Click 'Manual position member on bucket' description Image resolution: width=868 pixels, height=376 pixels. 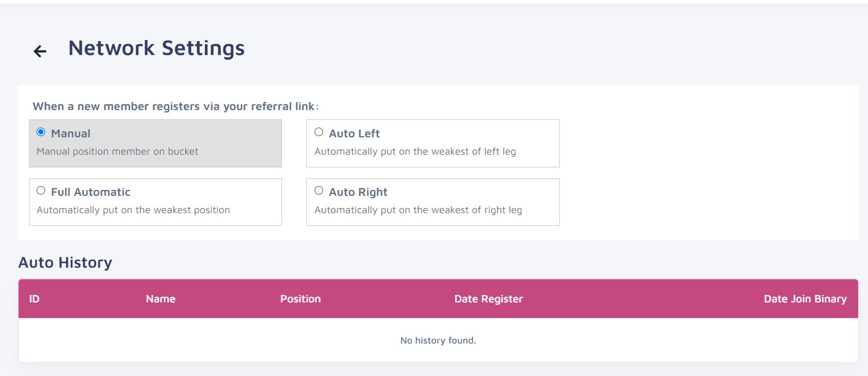(118, 151)
